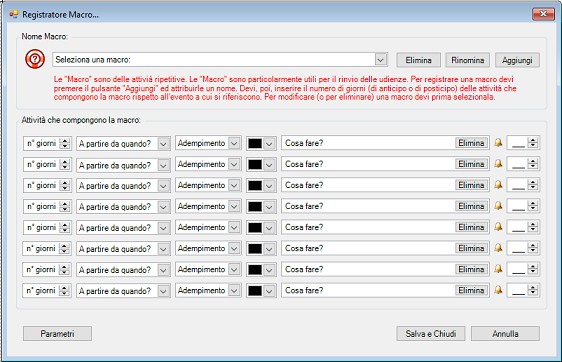This screenshot has height=362, width=562.
Task: Expand the Adempimento dropdown in the second row
Action: point(234,164)
